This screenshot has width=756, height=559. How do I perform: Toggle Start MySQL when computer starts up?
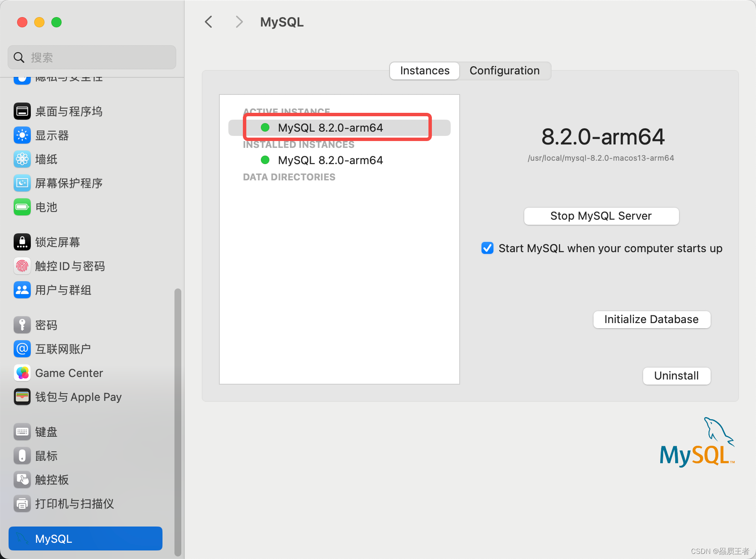tap(487, 248)
